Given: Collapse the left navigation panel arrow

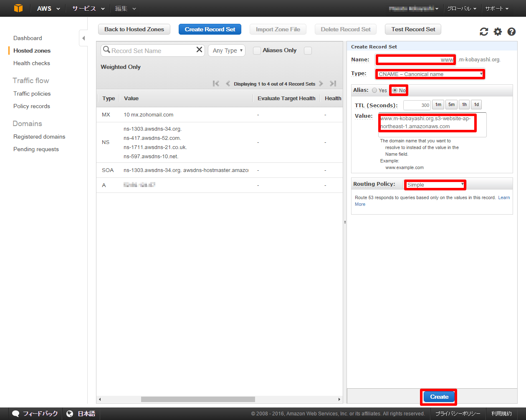Looking at the screenshot, I should pyautogui.click(x=83, y=38).
